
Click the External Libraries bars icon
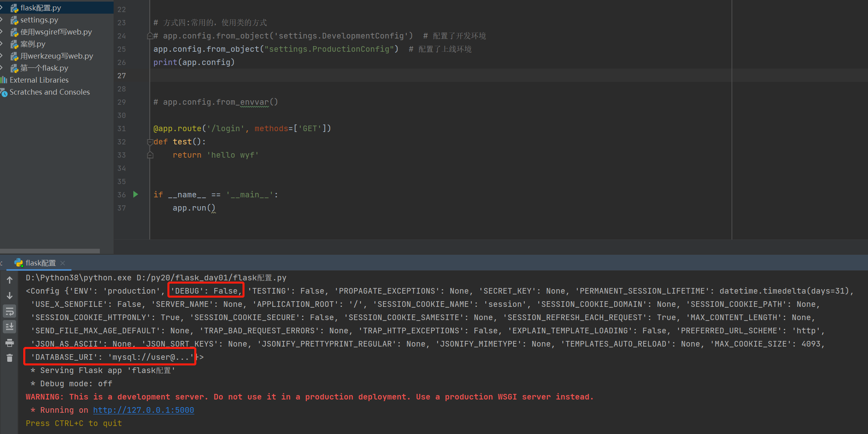tap(4, 80)
